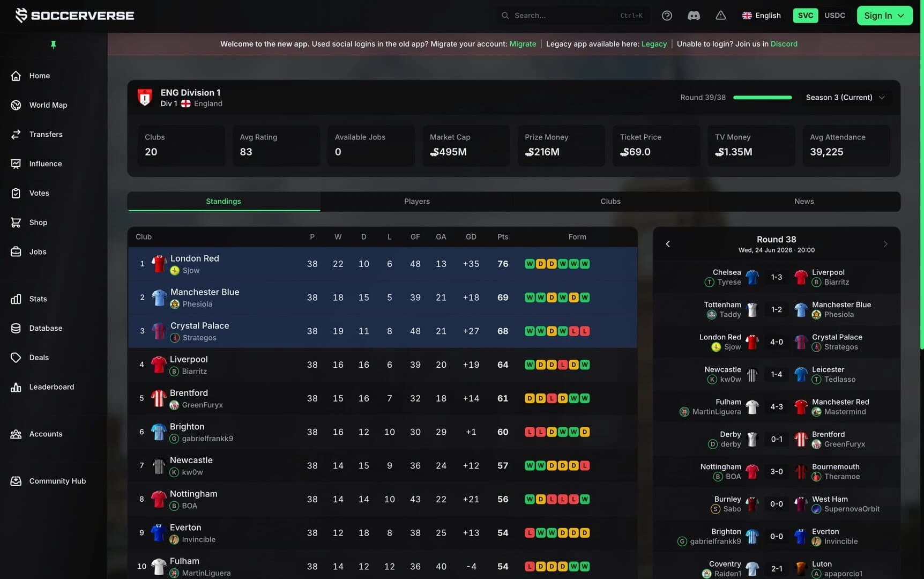
Task: Click the green sidebar pin icon
Action: (53, 44)
